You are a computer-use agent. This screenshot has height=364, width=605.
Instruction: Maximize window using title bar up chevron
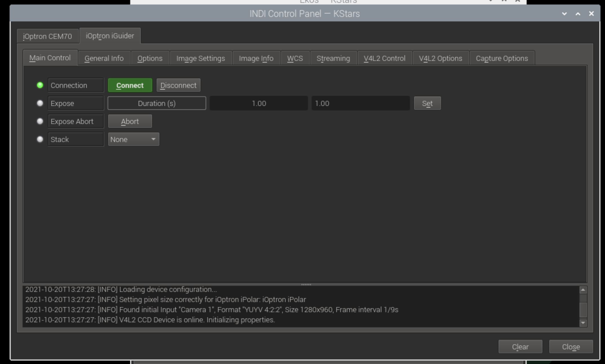pyautogui.click(x=578, y=14)
